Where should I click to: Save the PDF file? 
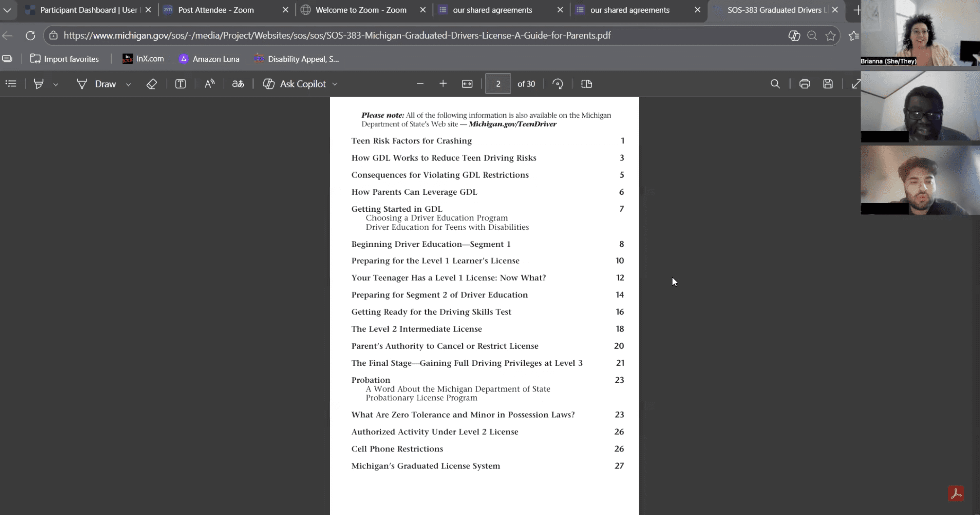828,84
